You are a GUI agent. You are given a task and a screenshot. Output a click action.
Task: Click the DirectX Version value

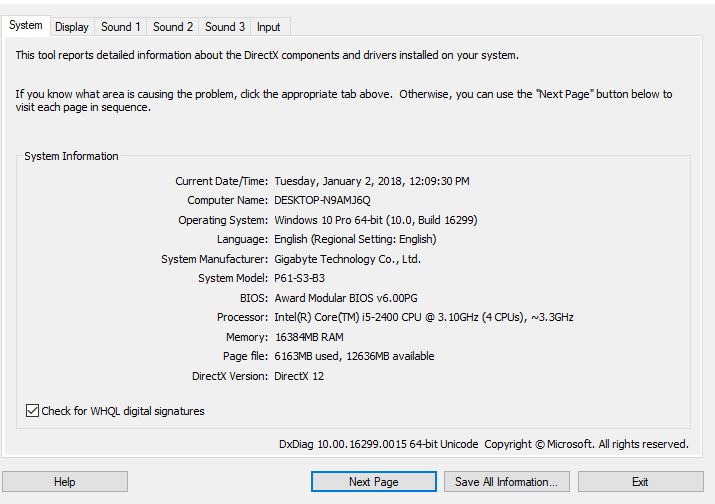[x=299, y=376]
